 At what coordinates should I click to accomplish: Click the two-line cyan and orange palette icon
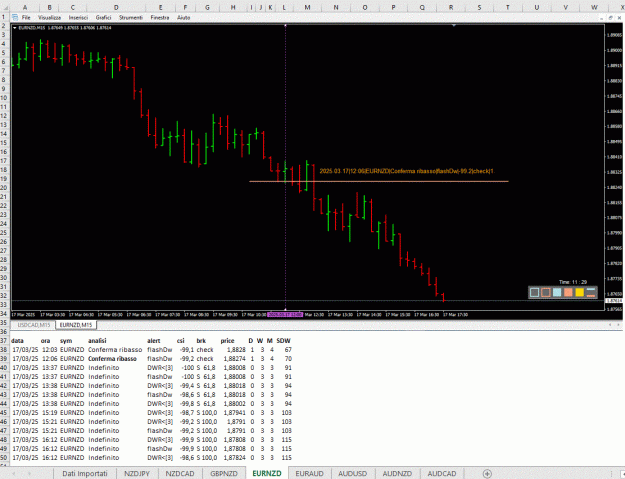(x=591, y=293)
